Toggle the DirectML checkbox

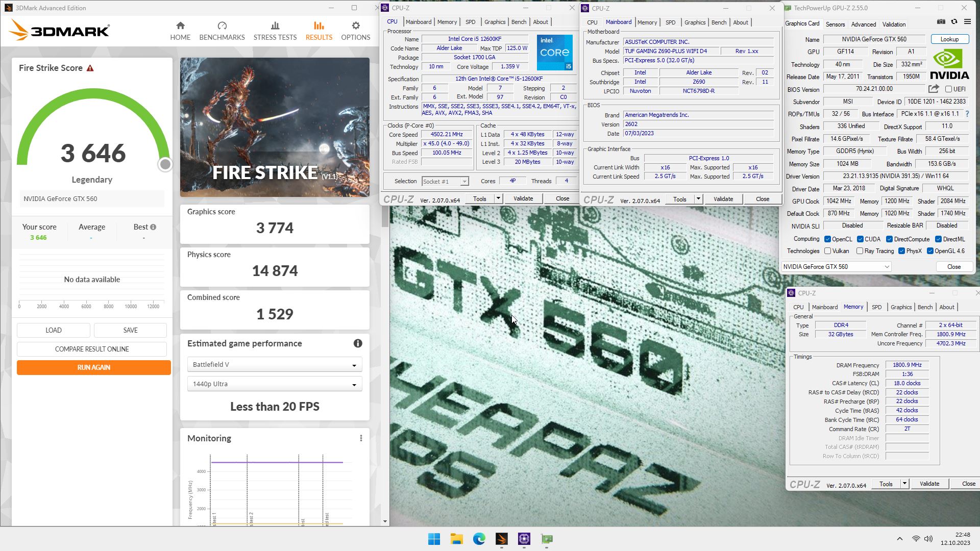coord(938,239)
